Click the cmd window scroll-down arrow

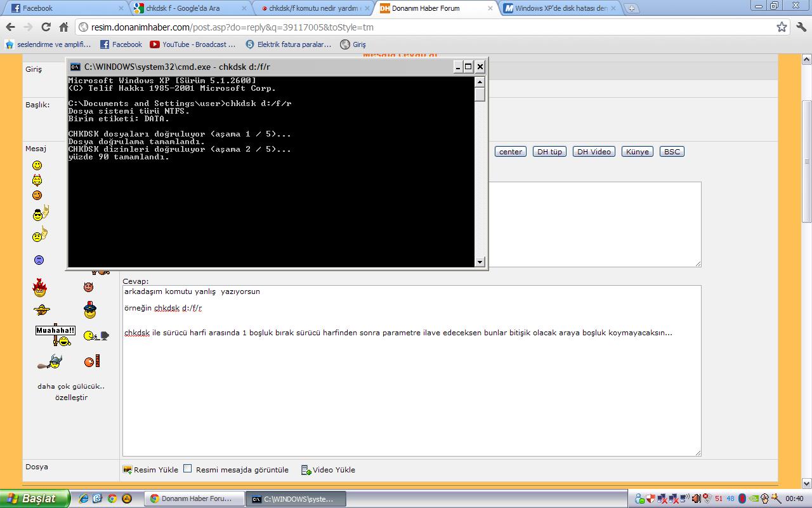tap(480, 262)
